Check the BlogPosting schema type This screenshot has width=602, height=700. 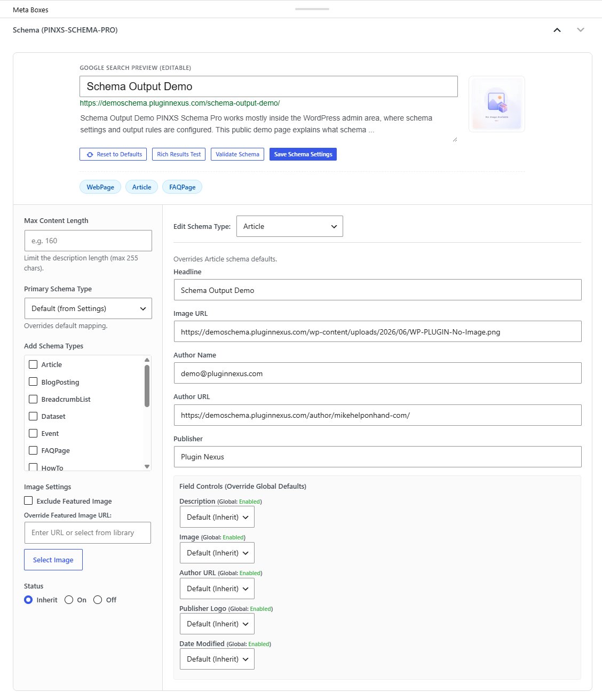[x=33, y=382]
